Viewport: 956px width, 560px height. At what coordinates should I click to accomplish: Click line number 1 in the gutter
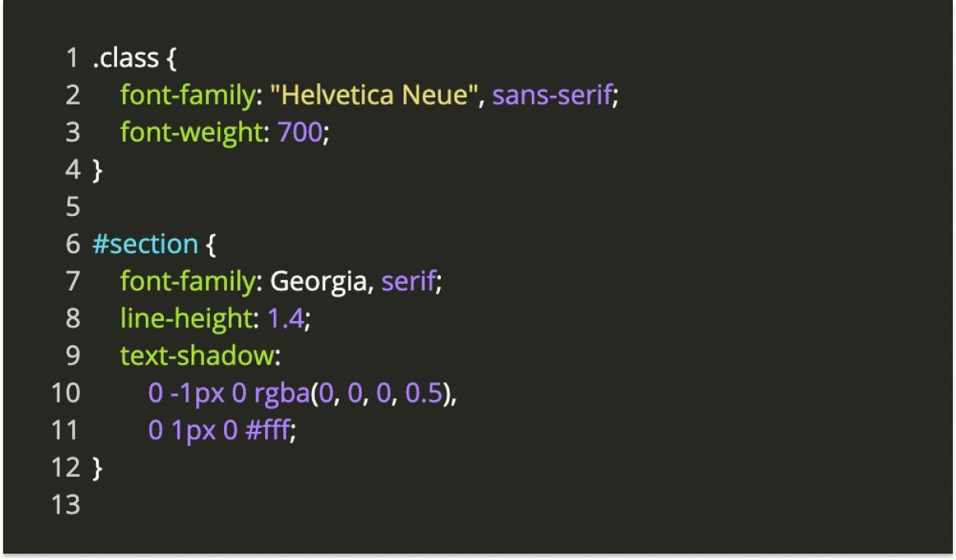tap(72, 59)
